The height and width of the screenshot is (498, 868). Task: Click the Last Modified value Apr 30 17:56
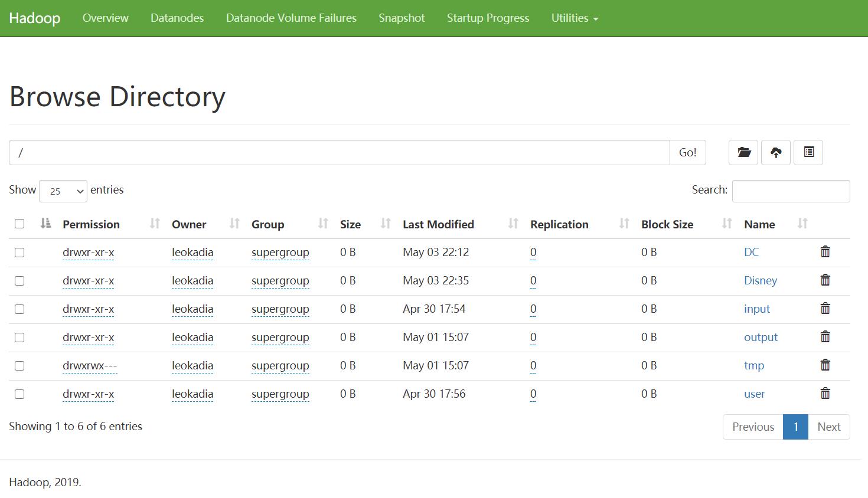tap(434, 394)
